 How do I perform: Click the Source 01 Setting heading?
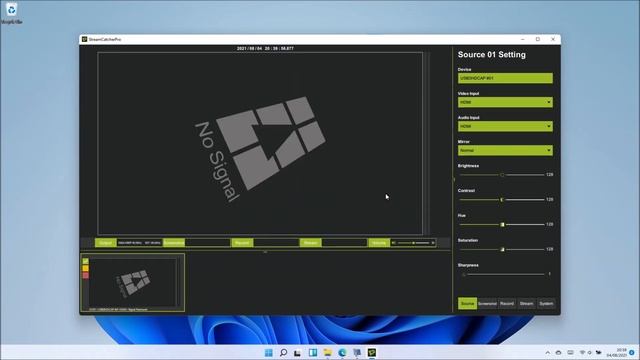(491, 55)
